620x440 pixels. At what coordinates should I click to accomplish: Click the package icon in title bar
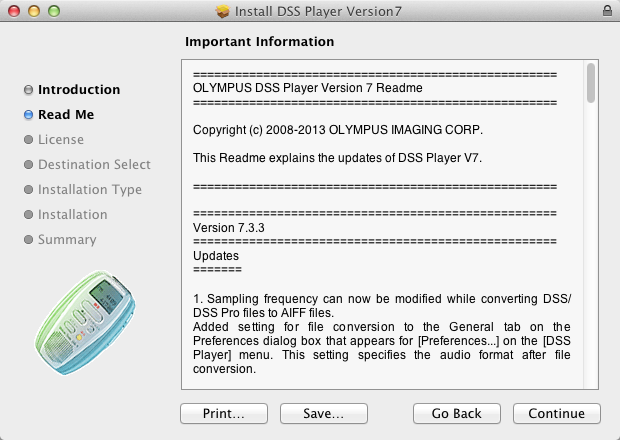pyautogui.click(x=223, y=11)
